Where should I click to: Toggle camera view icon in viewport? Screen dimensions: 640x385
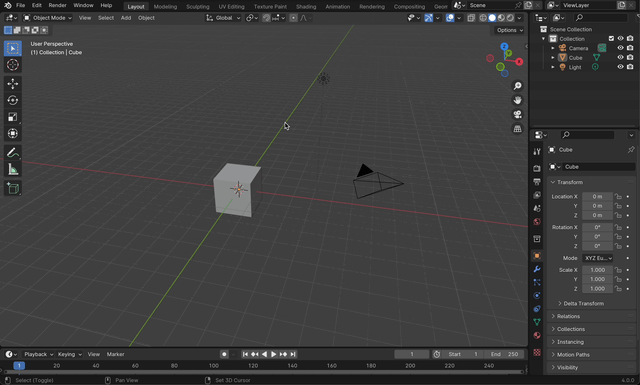pos(518,114)
